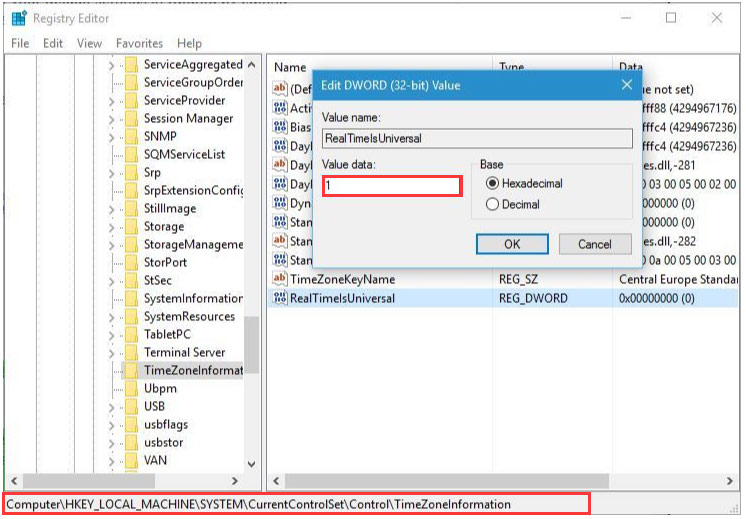Viewport: 746px width, 519px height.
Task: Select the ServiceProvider folder icon
Action: pos(131,100)
